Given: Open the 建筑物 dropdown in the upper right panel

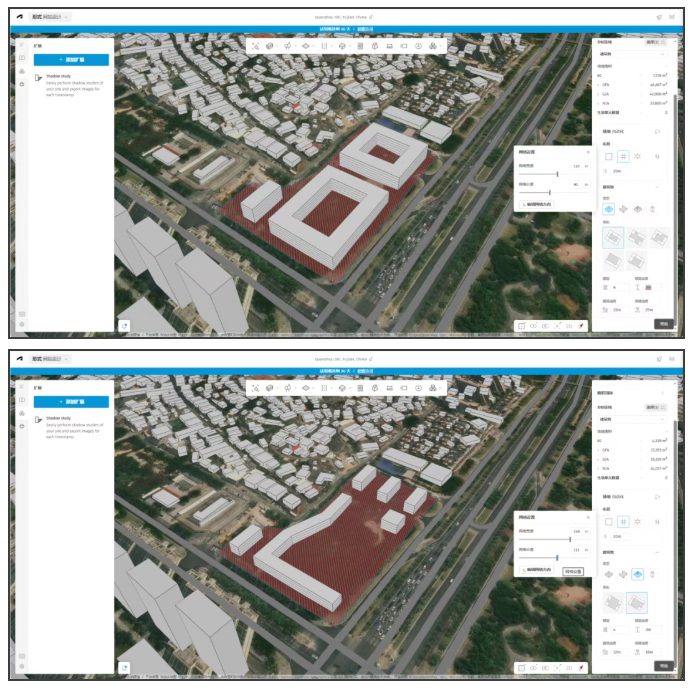Looking at the screenshot, I should coord(632,54).
